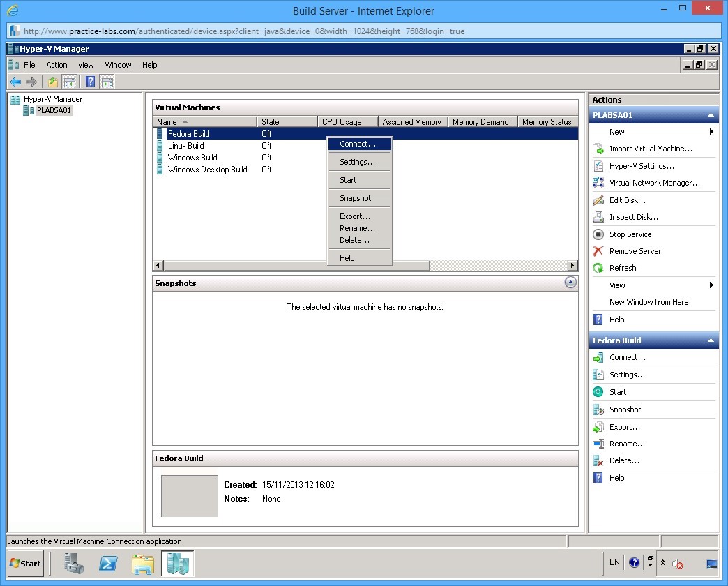728x586 pixels.
Task: Click Refresh in the Actions pane
Action: tap(623, 267)
